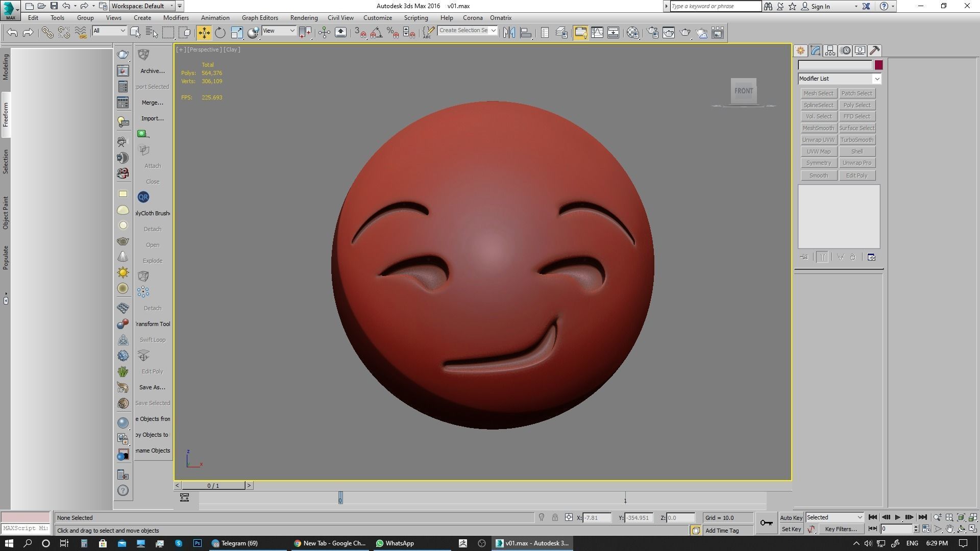Viewport: 980px width, 551px height.
Task: Click the object color swatch
Action: click(878, 65)
